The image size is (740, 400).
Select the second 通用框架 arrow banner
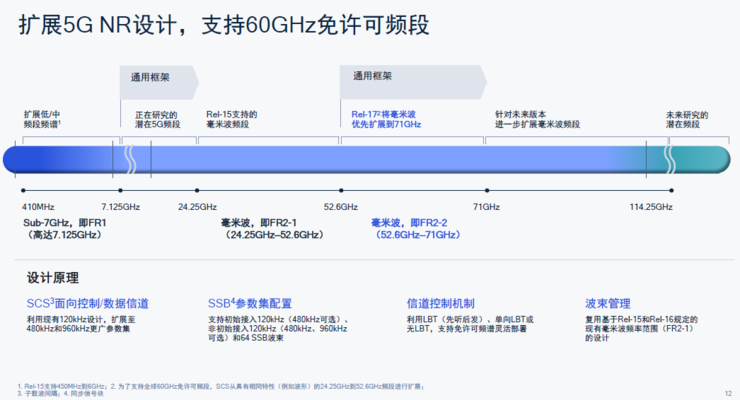tap(413, 82)
